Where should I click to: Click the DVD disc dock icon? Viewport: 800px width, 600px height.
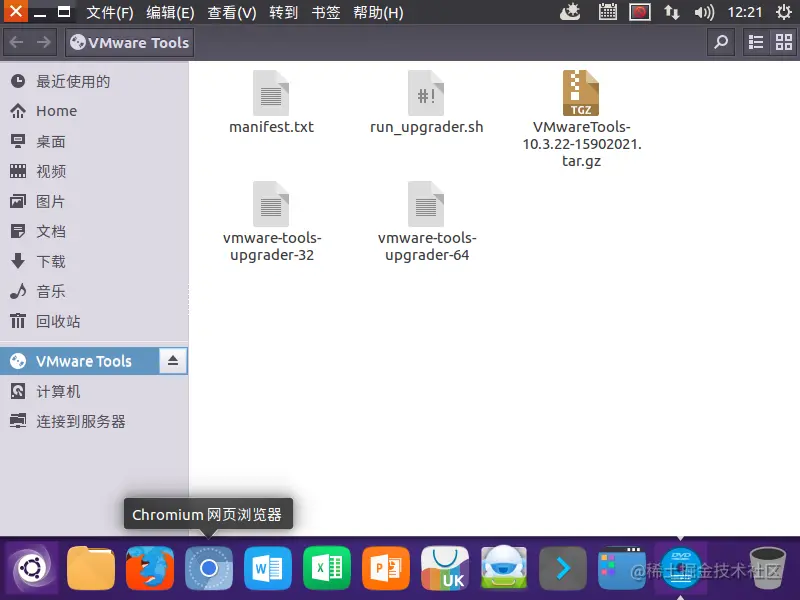click(x=681, y=568)
